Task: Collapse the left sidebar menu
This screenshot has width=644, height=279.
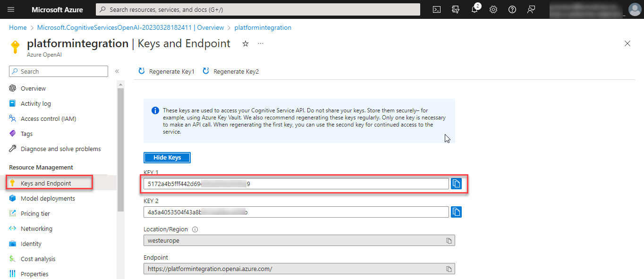Action: point(117,71)
